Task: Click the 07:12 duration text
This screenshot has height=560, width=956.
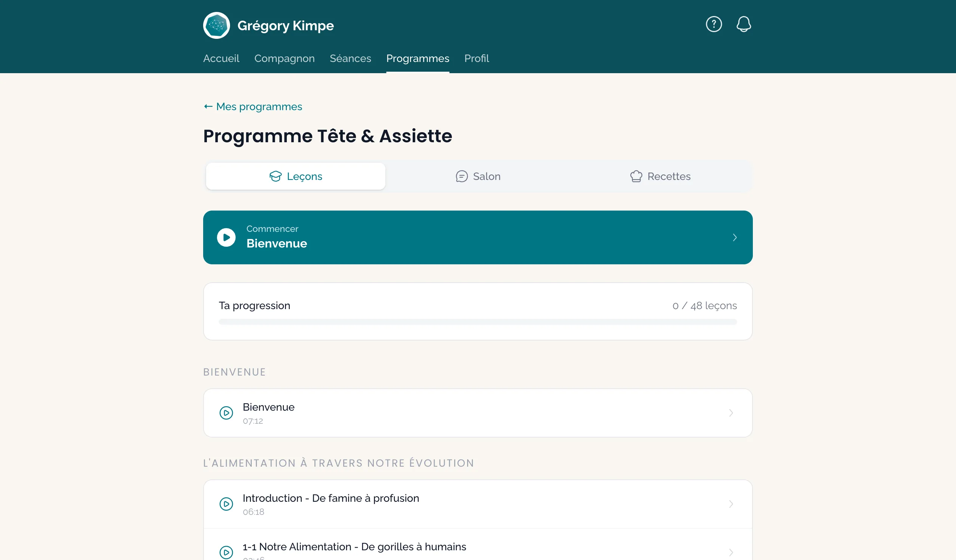Action: tap(253, 421)
